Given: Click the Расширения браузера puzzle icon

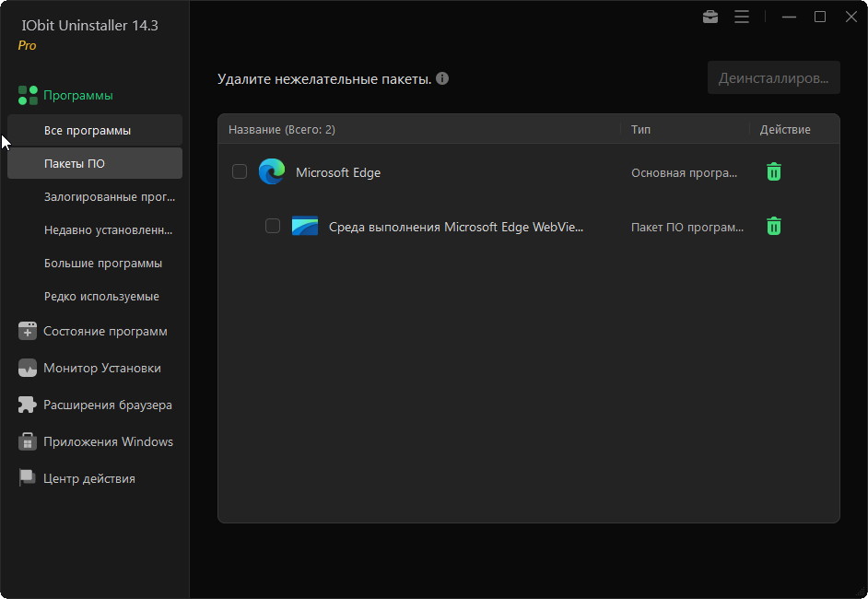Looking at the screenshot, I should (27, 405).
